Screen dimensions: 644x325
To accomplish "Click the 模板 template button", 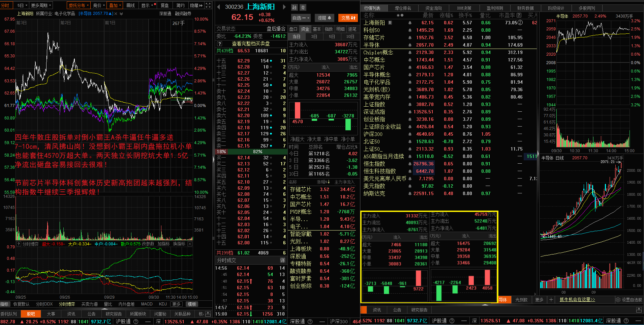I will click(192, 304).
